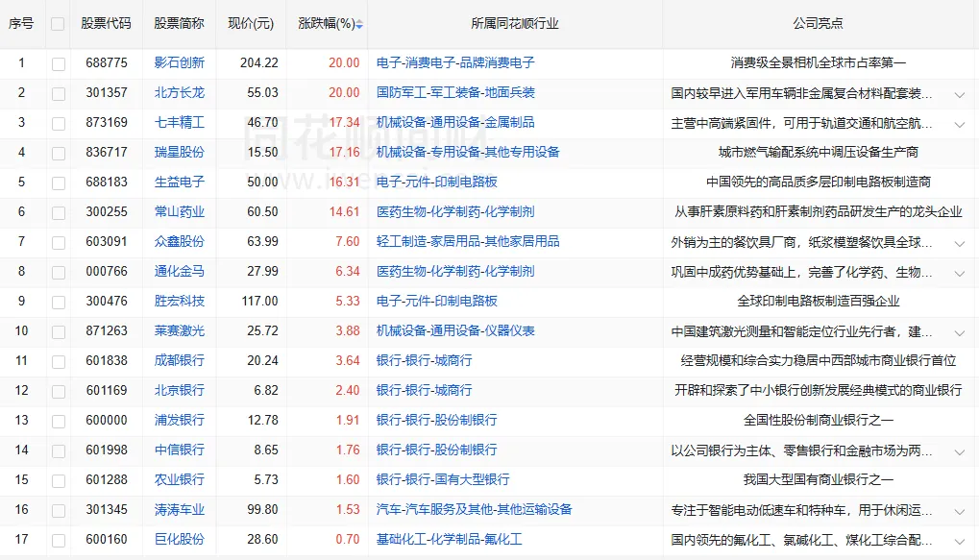View the 中信银行 stock link
Screen dimensions: 979x560
point(180,450)
